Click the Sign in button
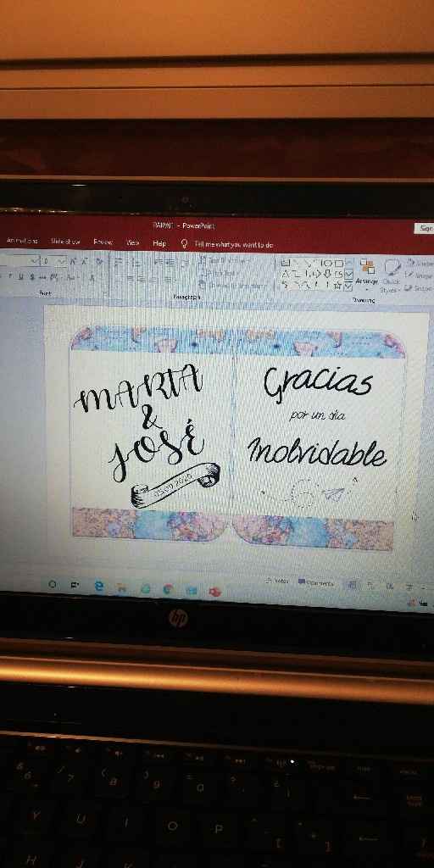The height and width of the screenshot is (868, 434). tap(424, 227)
